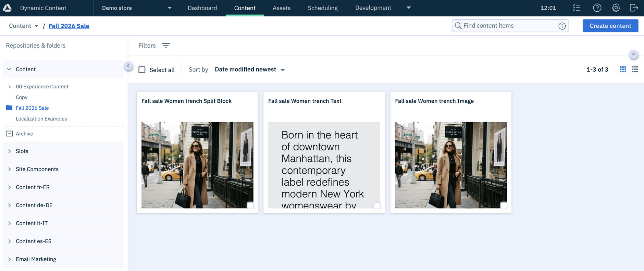Open the help question mark icon
The width and height of the screenshot is (644, 271).
(x=597, y=8)
